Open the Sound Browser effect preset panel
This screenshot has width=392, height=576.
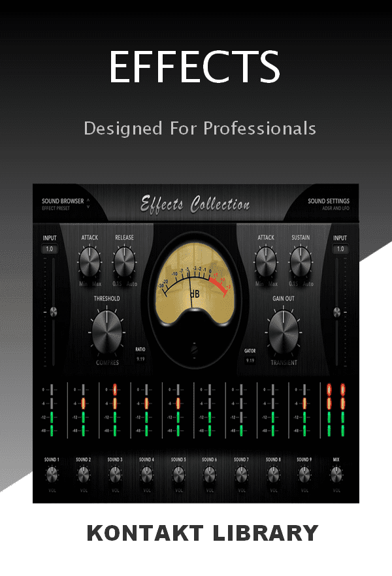coord(63,204)
